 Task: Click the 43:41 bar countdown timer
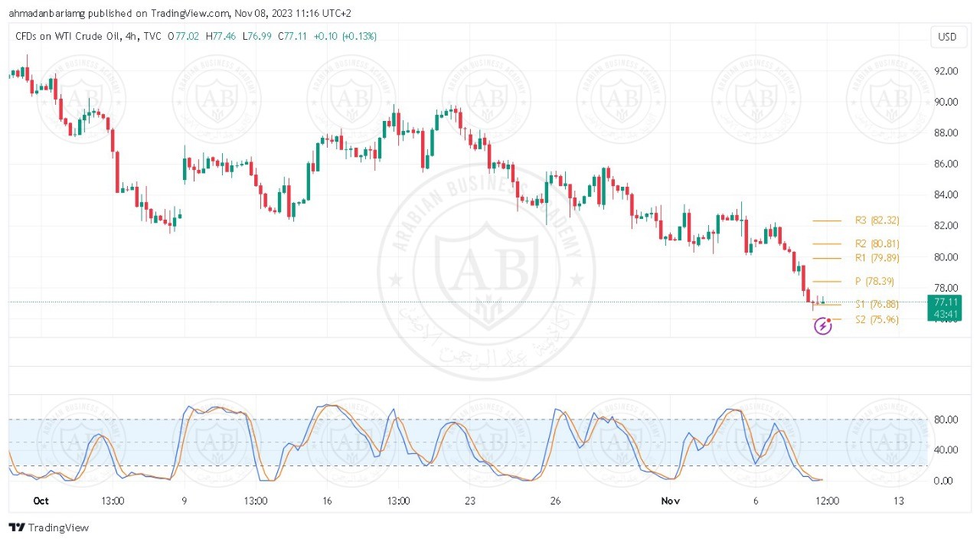pos(947,315)
